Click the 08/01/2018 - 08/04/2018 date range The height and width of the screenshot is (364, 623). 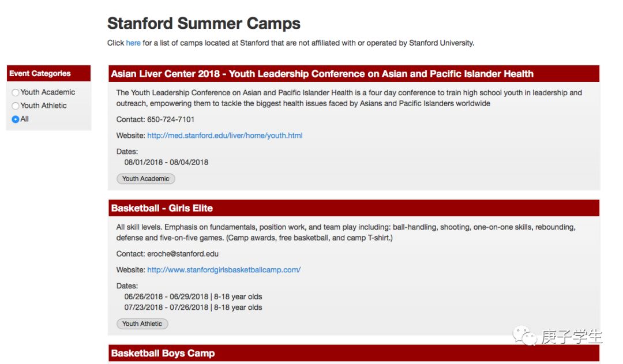coord(166,163)
